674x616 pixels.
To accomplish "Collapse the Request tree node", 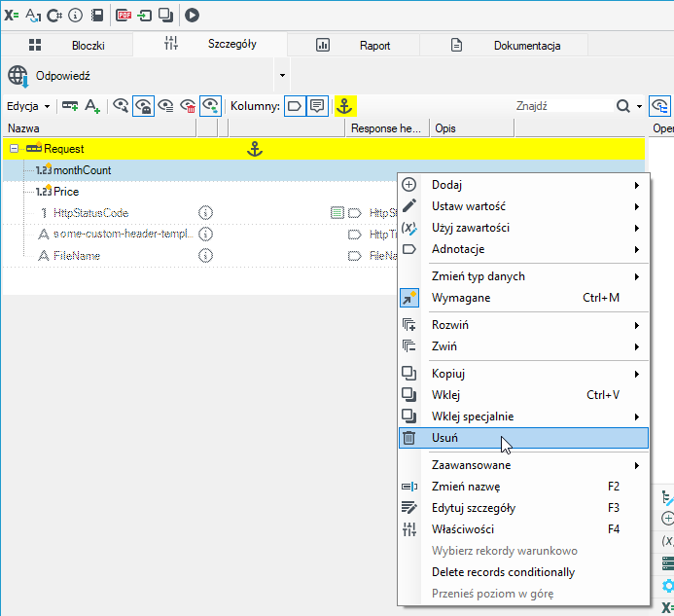I will pyautogui.click(x=14, y=149).
